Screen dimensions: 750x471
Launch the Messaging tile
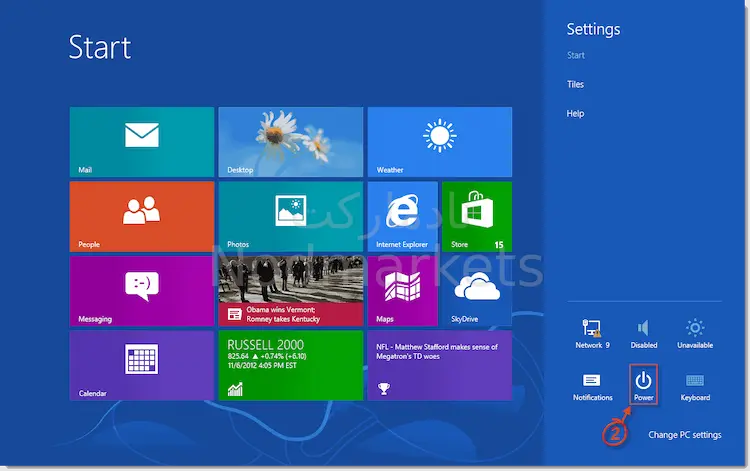pos(141,290)
